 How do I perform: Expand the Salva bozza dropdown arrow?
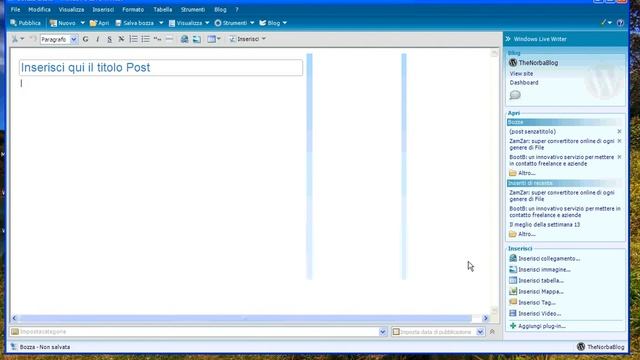161,23
